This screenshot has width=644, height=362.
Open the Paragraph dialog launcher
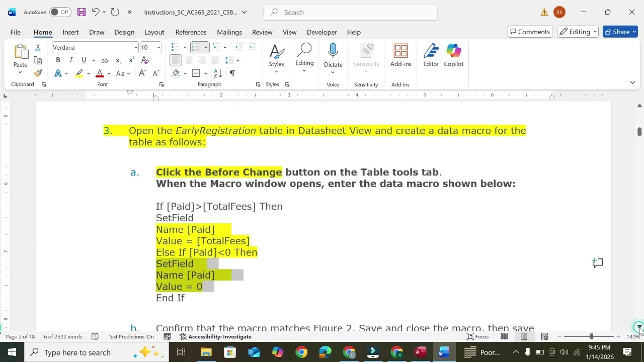pyautogui.click(x=258, y=84)
